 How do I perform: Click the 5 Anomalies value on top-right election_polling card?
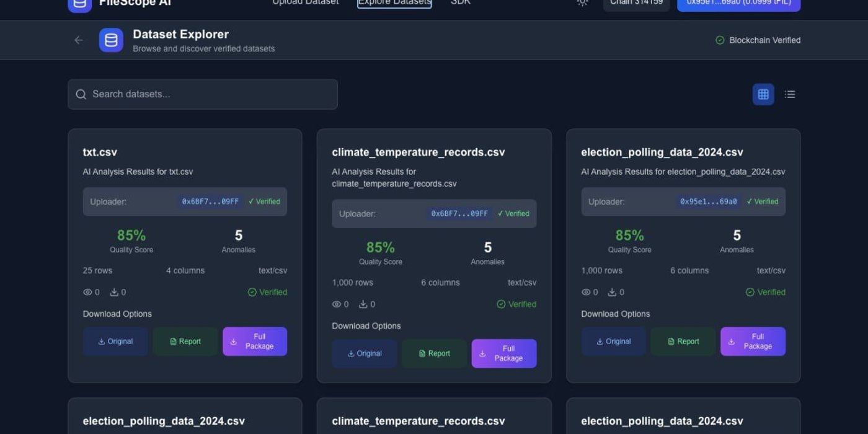click(737, 236)
